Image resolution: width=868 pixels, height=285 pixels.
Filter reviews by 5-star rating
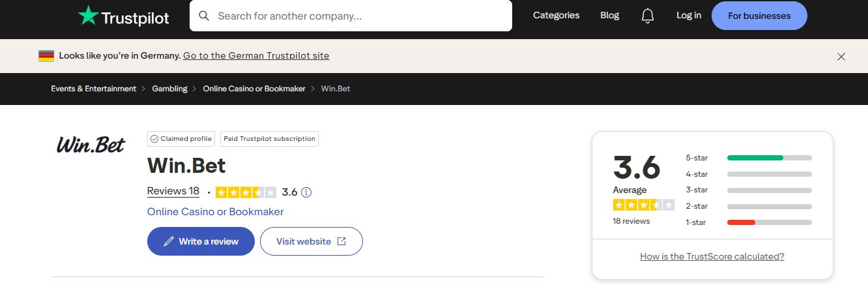click(749, 158)
